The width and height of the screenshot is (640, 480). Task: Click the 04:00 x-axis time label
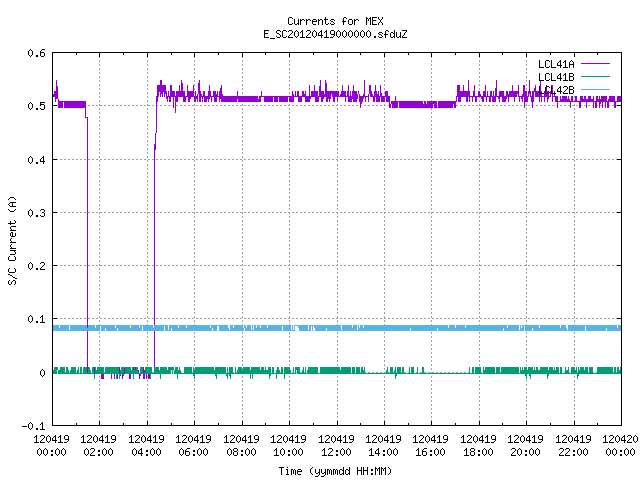(147, 452)
